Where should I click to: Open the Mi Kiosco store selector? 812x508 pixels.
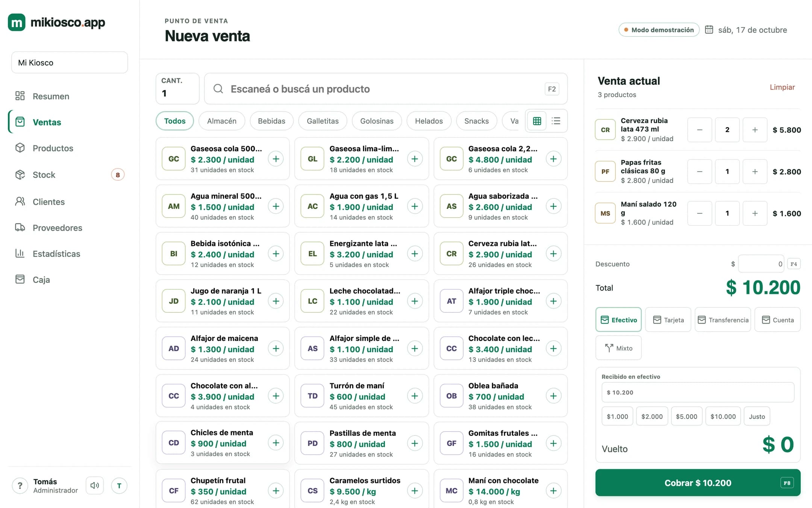tap(70, 62)
